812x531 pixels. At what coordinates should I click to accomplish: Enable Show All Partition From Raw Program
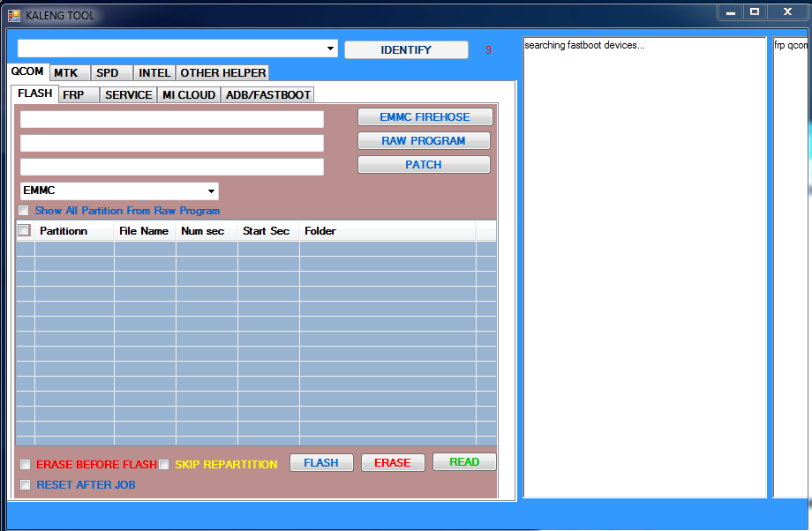tap(24, 211)
